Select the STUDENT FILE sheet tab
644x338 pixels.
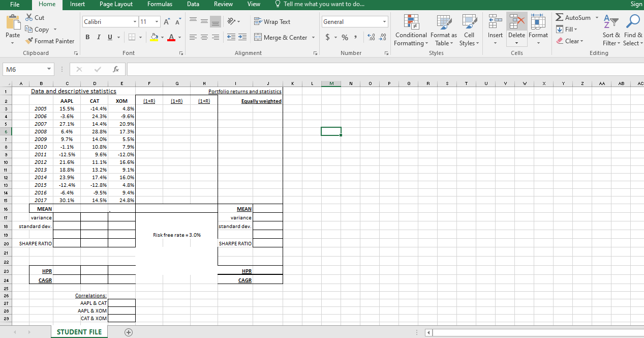tap(79, 331)
